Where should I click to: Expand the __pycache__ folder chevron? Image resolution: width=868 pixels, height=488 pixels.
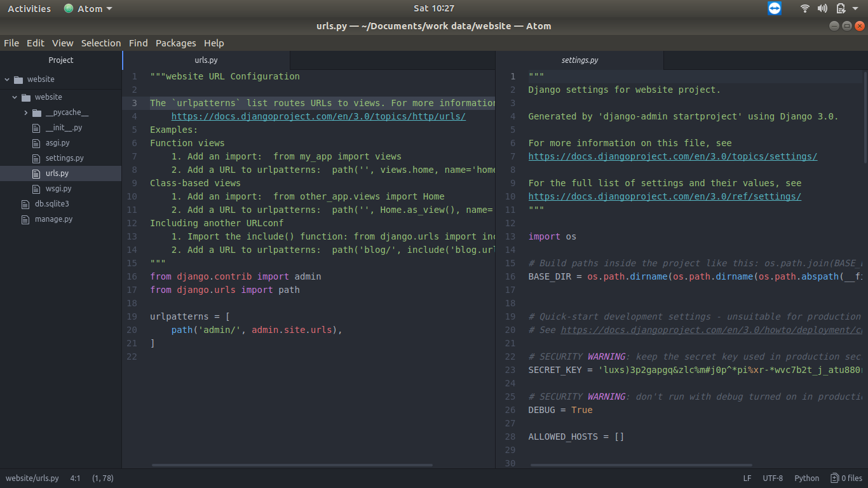pos(26,112)
